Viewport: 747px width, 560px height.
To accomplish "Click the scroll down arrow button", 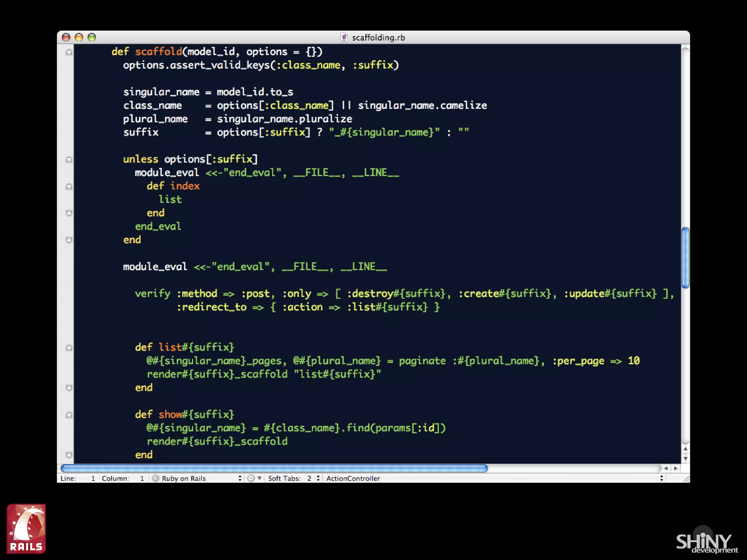I will pyautogui.click(x=685, y=459).
